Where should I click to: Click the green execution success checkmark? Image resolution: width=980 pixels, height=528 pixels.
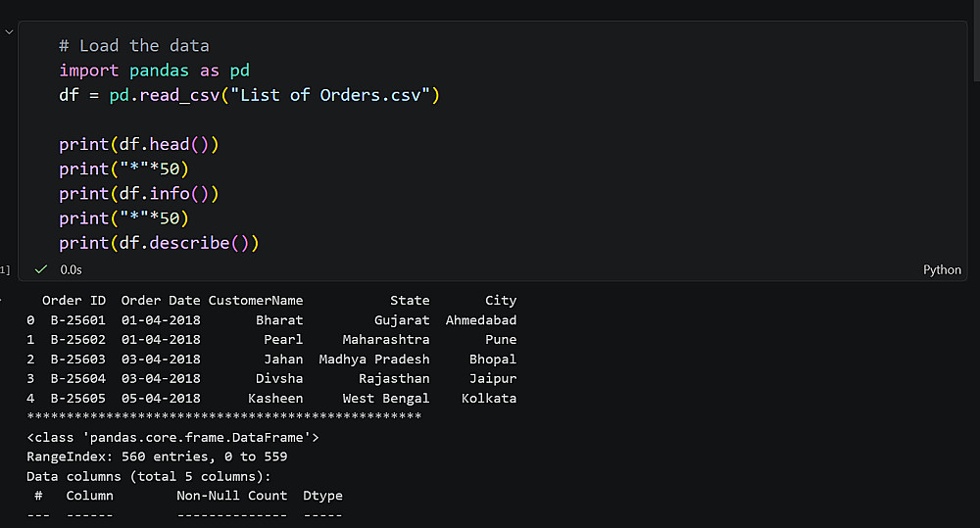tap(41, 268)
